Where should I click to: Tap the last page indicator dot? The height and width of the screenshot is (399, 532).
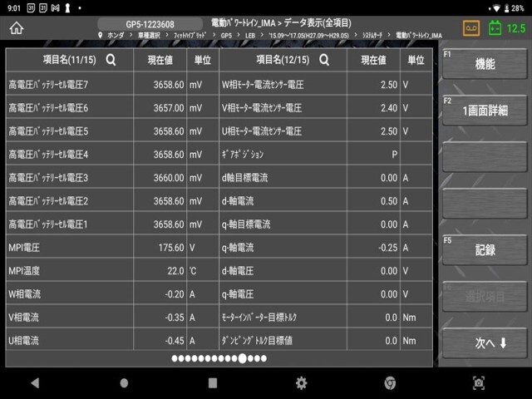pyautogui.click(x=264, y=358)
